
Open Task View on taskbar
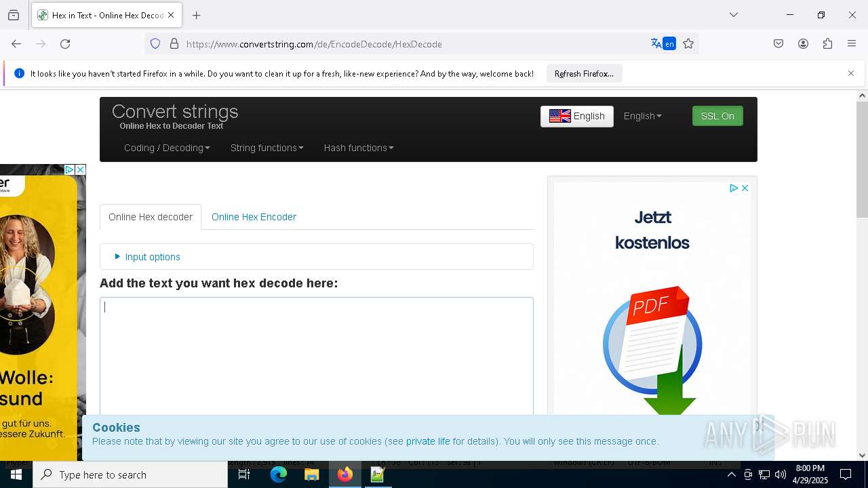point(244,474)
